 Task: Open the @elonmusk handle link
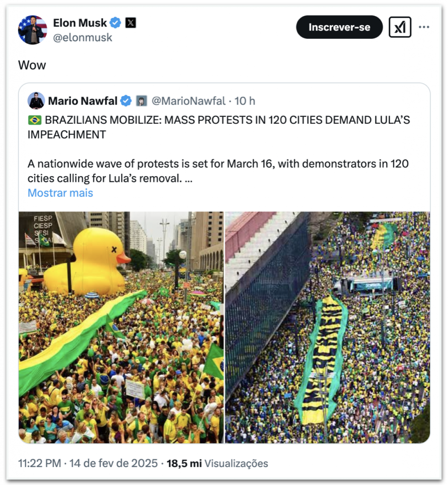tap(82, 37)
